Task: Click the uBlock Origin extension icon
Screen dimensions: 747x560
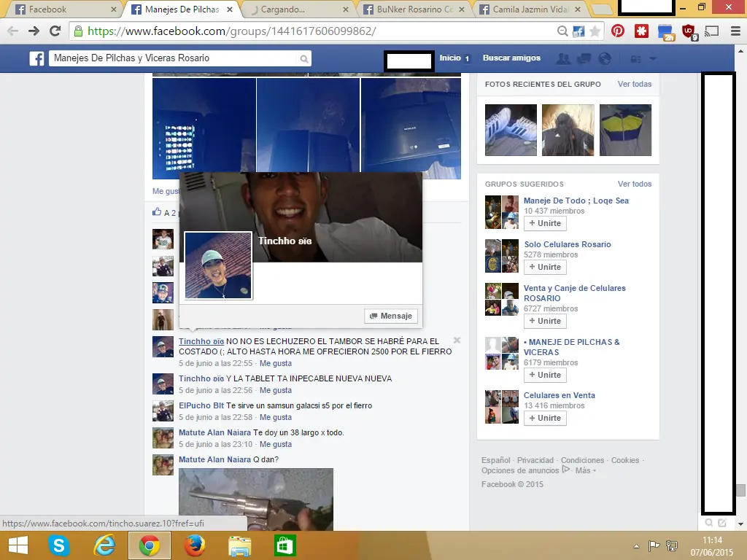Action: pos(687,31)
